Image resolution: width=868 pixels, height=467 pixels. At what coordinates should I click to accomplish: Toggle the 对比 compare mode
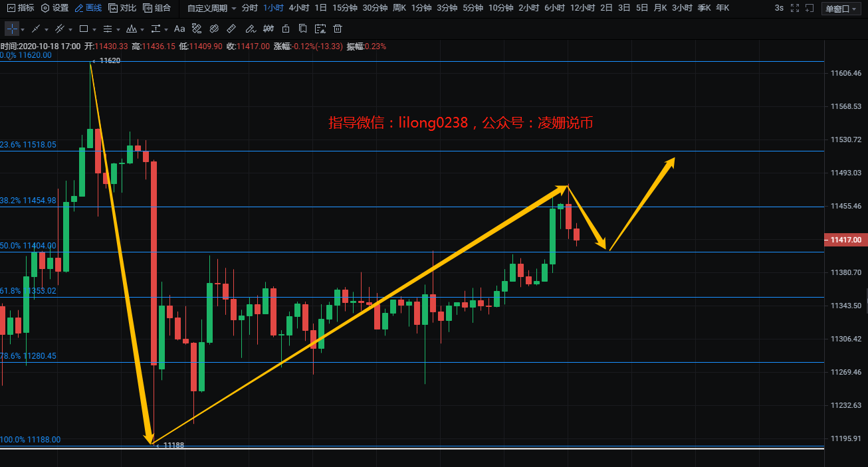pyautogui.click(x=122, y=8)
